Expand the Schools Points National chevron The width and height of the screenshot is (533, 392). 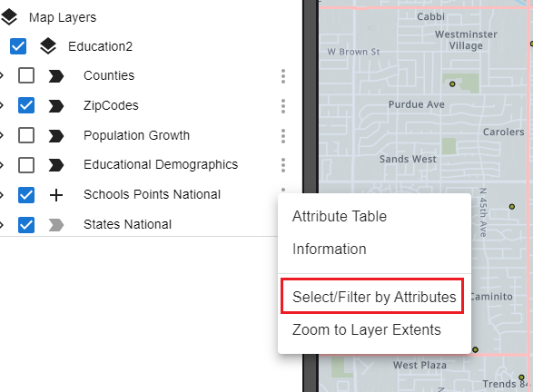click(x=2, y=195)
